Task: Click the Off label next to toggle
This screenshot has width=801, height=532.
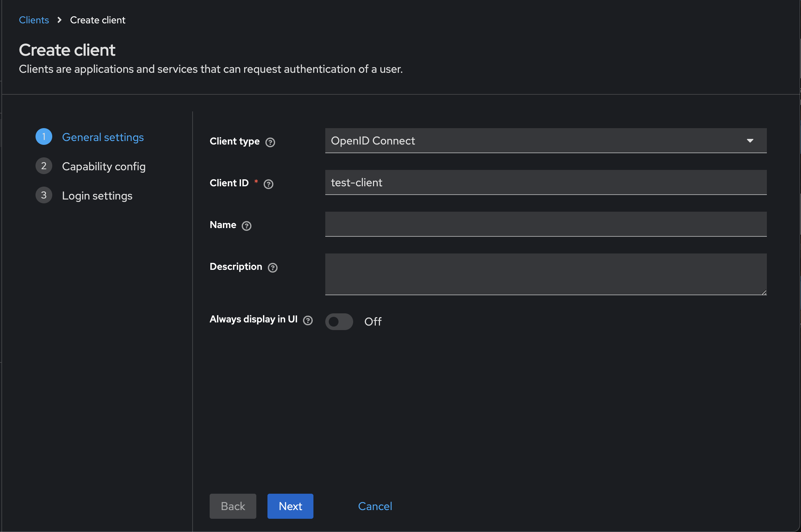Action: point(373,321)
